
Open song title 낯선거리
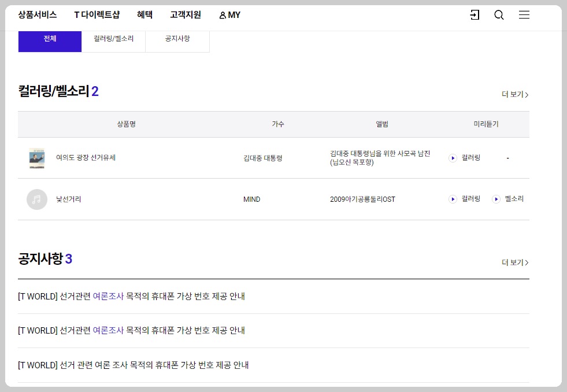coord(68,199)
